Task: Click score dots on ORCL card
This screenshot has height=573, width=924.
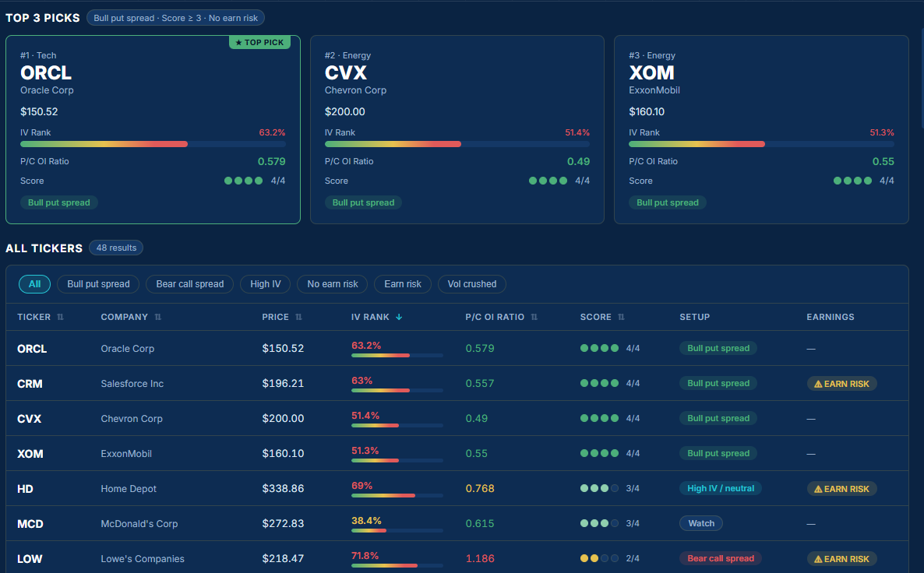Action: coord(243,181)
